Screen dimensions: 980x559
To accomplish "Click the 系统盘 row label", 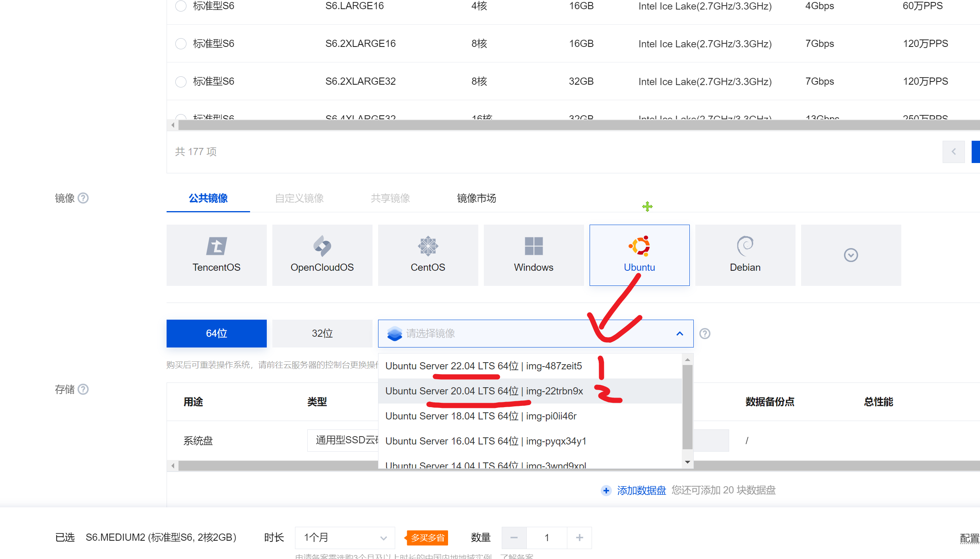I will pyautogui.click(x=198, y=441).
